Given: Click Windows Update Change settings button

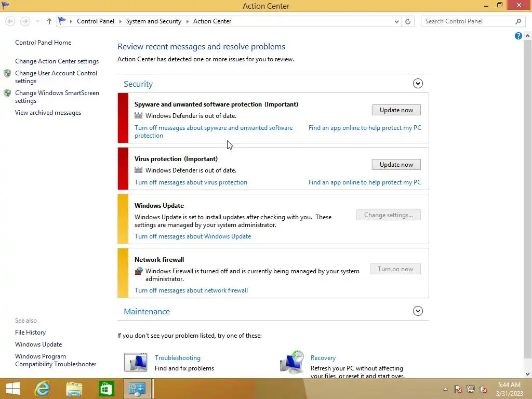Looking at the screenshot, I should [x=389, y=215].
